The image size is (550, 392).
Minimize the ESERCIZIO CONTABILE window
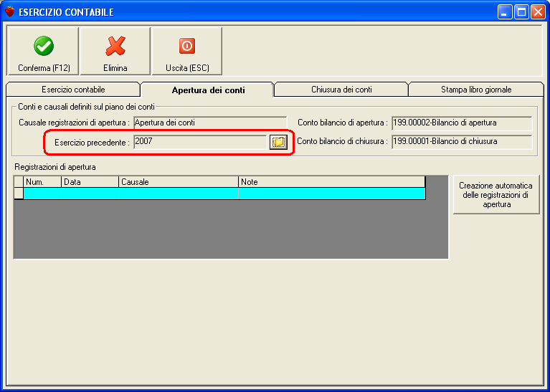(505, 12)
